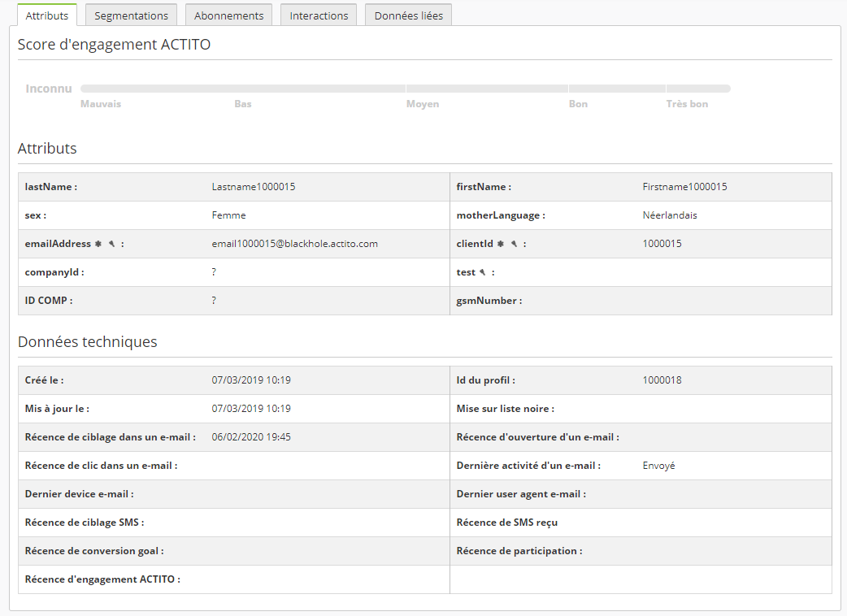The image size is (847, 616).
Task: Open the Interactions tab
Action: (319, 15)
